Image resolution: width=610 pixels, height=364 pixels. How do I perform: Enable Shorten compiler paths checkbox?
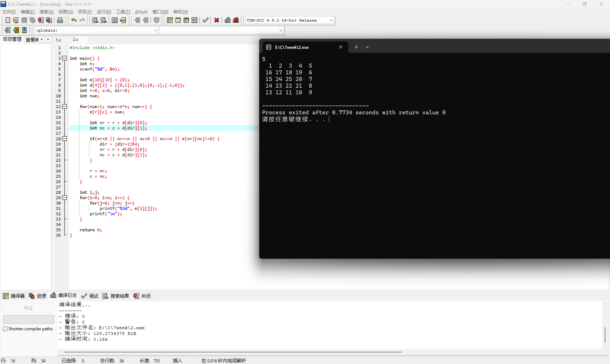5,329
